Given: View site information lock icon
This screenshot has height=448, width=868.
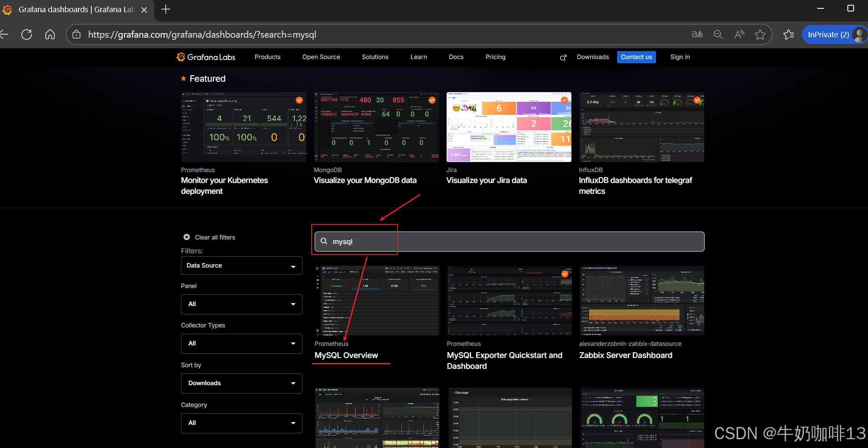Looking at the screenshot, I should coord(77,34).
